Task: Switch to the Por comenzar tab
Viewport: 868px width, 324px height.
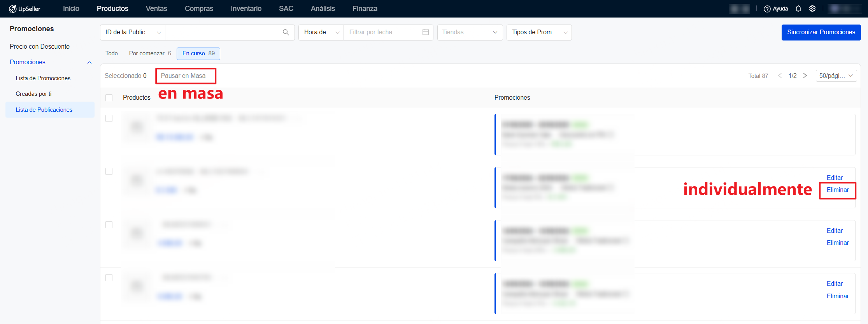Action: click(x=150, y=53)
